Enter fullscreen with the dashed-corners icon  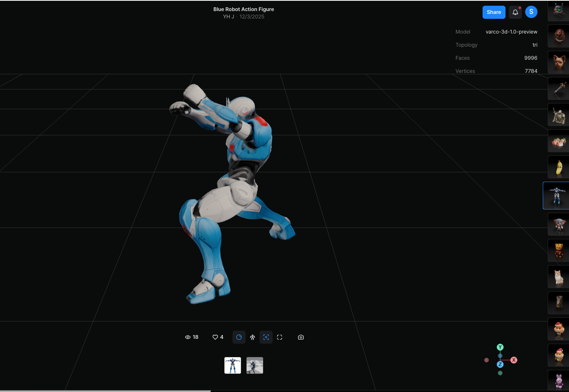click(279, 337)
